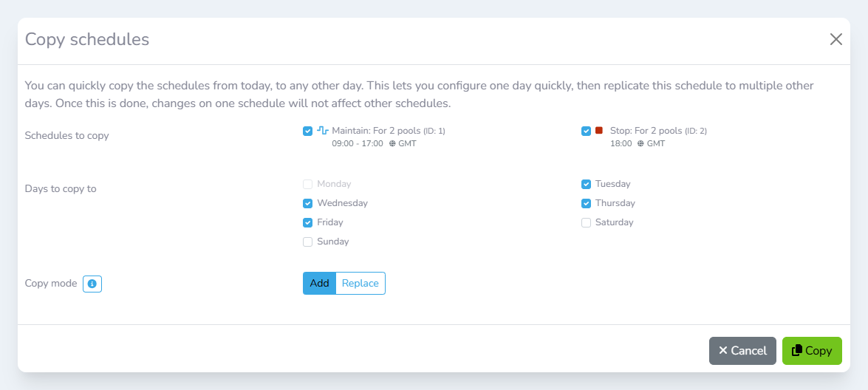Image resolution: width=868 pixels, height=390 pixels.
Task: Uncheck the Tuesday checkbox
Action: [586, 184]
